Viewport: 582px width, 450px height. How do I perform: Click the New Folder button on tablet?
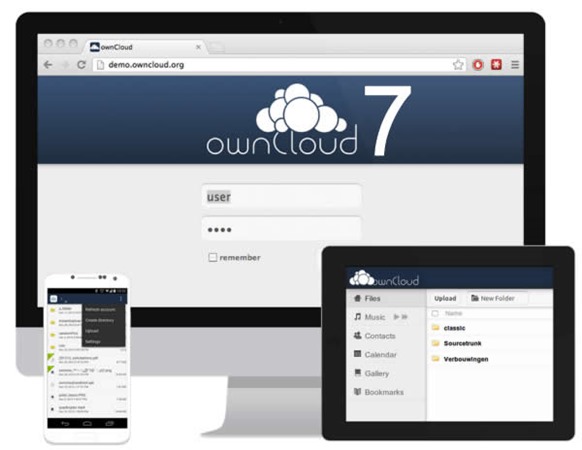click(497, 298)
